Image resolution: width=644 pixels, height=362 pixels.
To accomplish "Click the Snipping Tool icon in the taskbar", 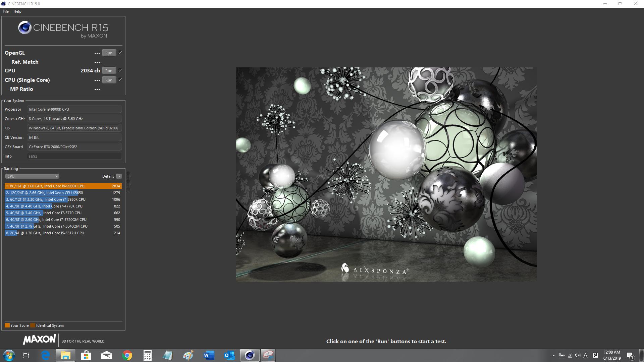I will (x=268, y=355).
